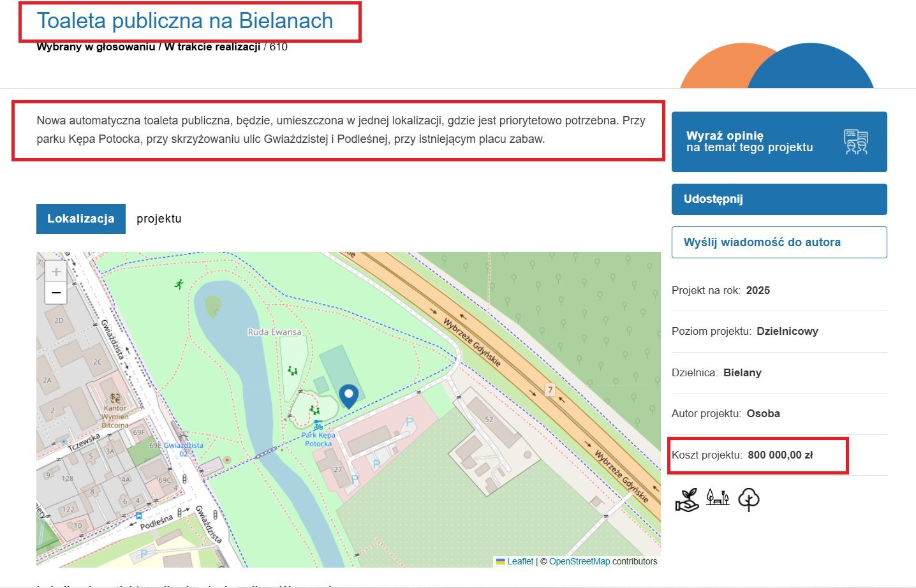The height and width of the screenshot is (588, 916).
Task: Click the Ruda Ewansa label on map
Action: tap(274, 332)
